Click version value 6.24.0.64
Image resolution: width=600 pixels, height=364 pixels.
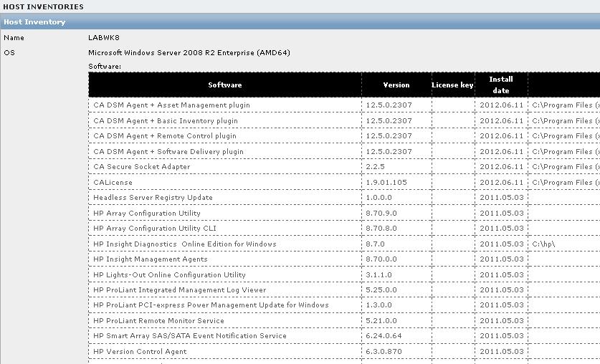point(384,336)
